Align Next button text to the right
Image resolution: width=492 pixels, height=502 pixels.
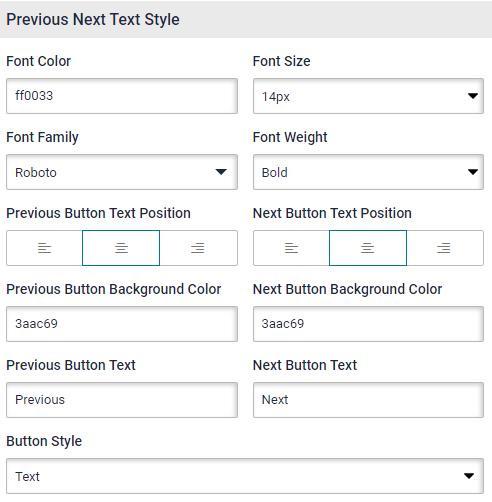tap(445, 248)
